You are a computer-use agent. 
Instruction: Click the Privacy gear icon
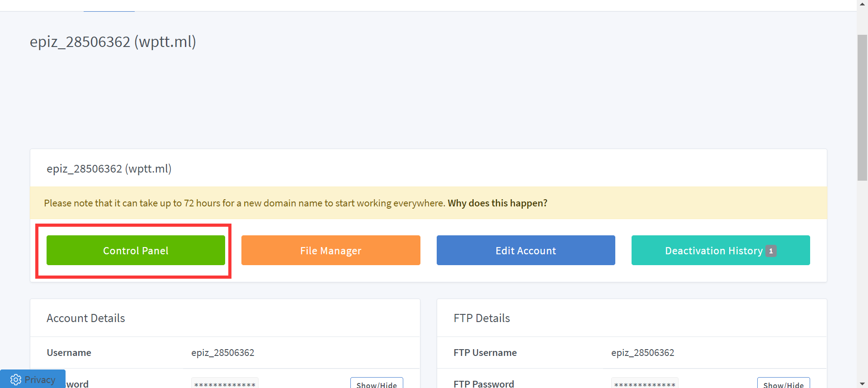(x=16, y=380)
